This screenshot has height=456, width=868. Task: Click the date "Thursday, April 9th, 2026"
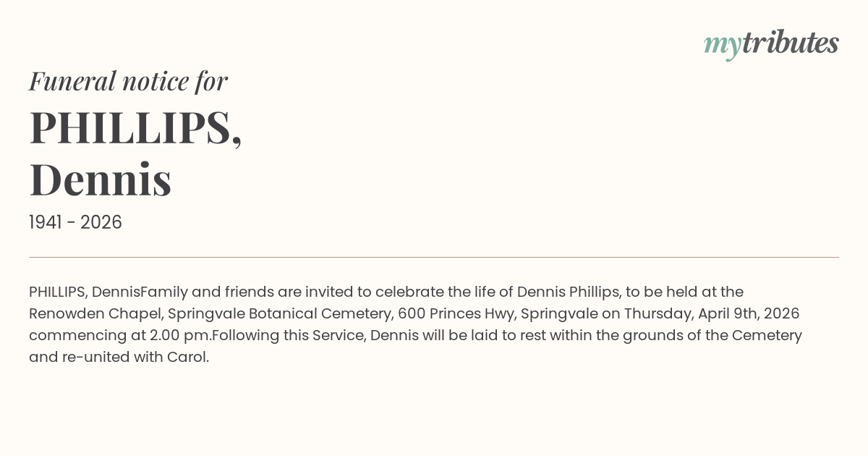[712, 313]
